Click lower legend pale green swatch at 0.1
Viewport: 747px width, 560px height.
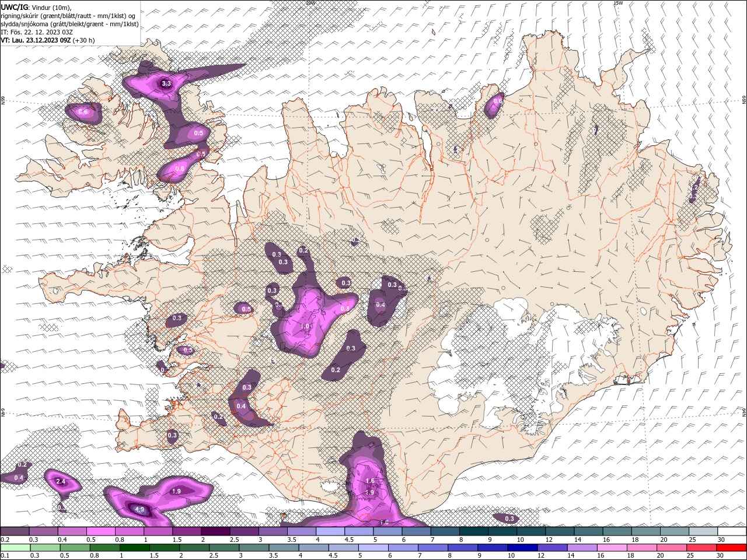tap(15, 548)
